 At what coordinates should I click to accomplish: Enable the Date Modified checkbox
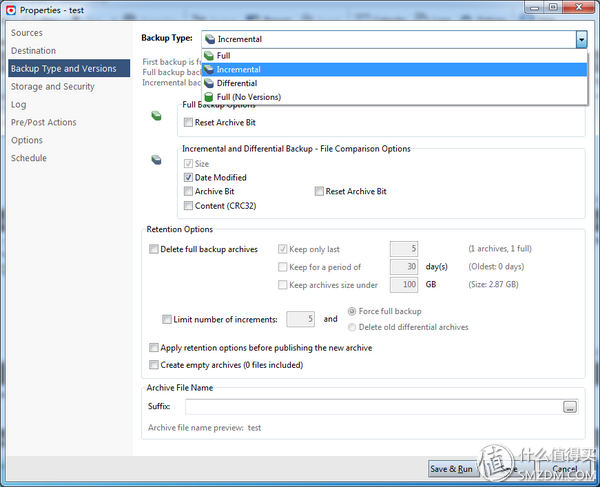click(188, 178)
